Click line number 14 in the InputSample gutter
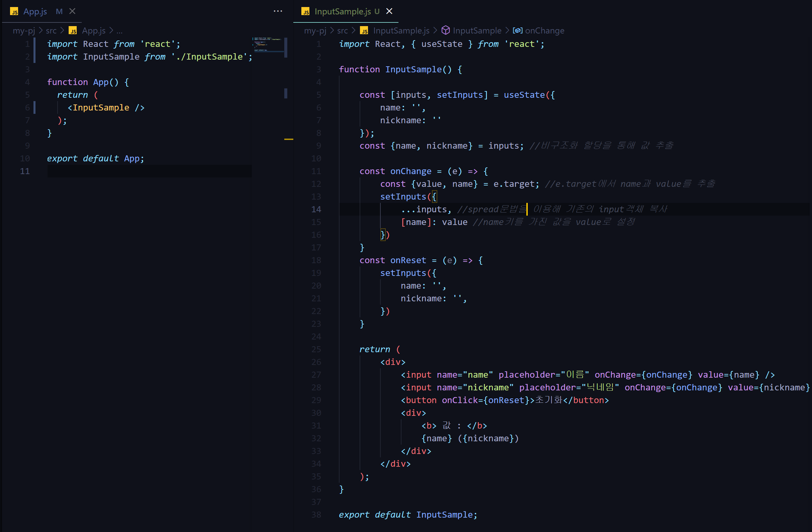Screen dimensions: 812x532 coord(316,209)
